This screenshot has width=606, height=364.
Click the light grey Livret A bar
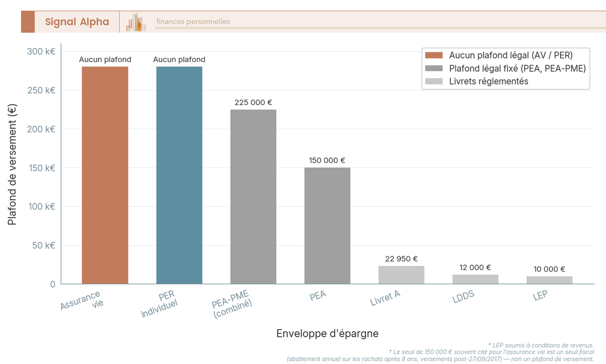pos(401,274)
